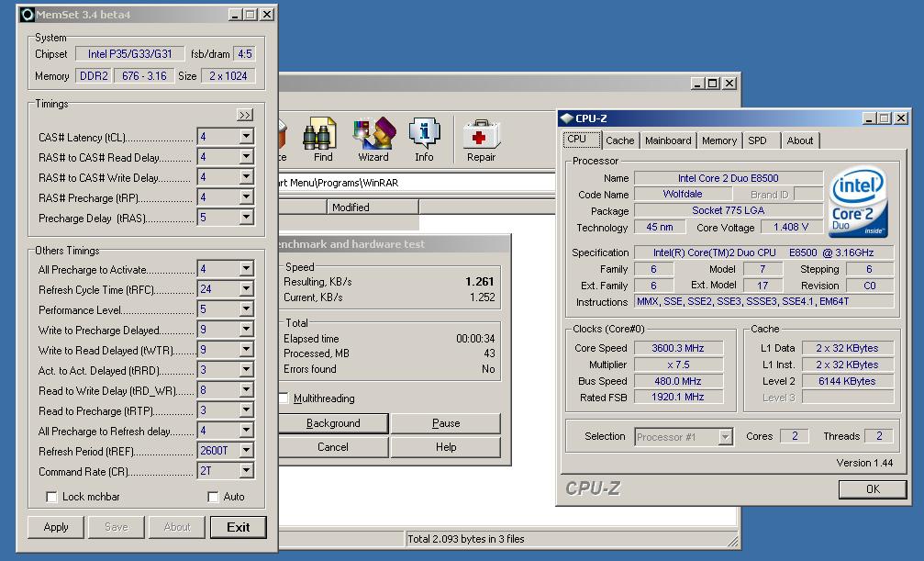Image resolution: width=924 pixels, height=561 pixels.
Task: Click the Intel P35/G33/G31 chipset field
Action: click(x=130, y=53)
